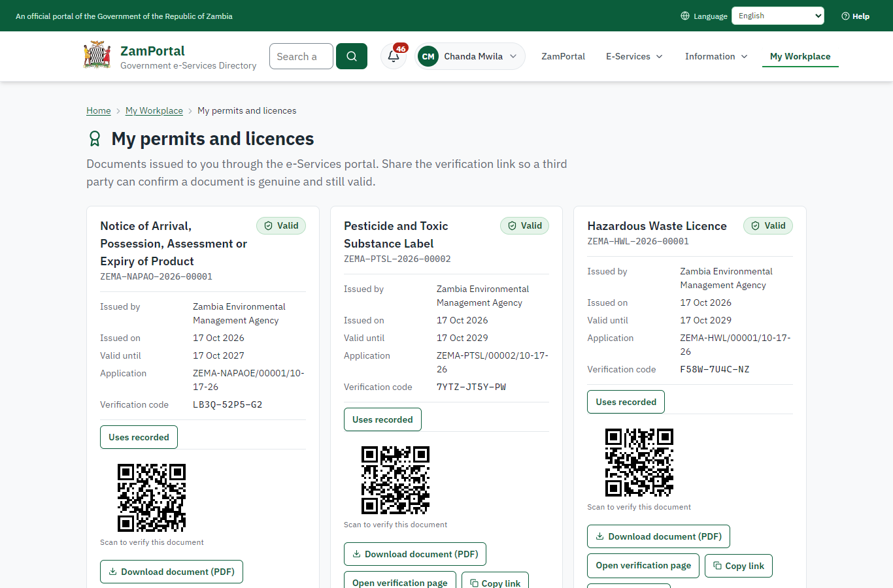Viewport: 893px width, 588px height.
Task: Click Uses recorded on Notice of Arrival card
Action: [x=139, y=437]
